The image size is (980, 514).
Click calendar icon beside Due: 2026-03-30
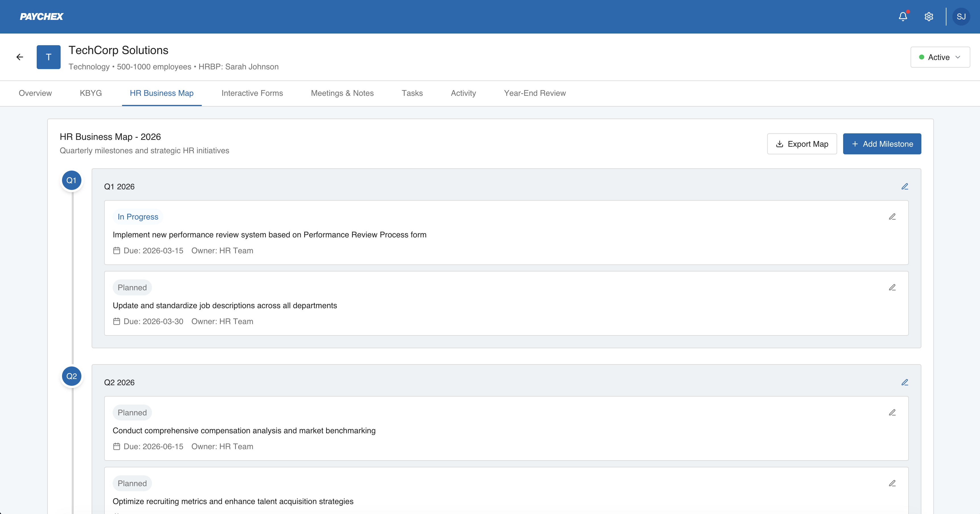tap(116, 321)
